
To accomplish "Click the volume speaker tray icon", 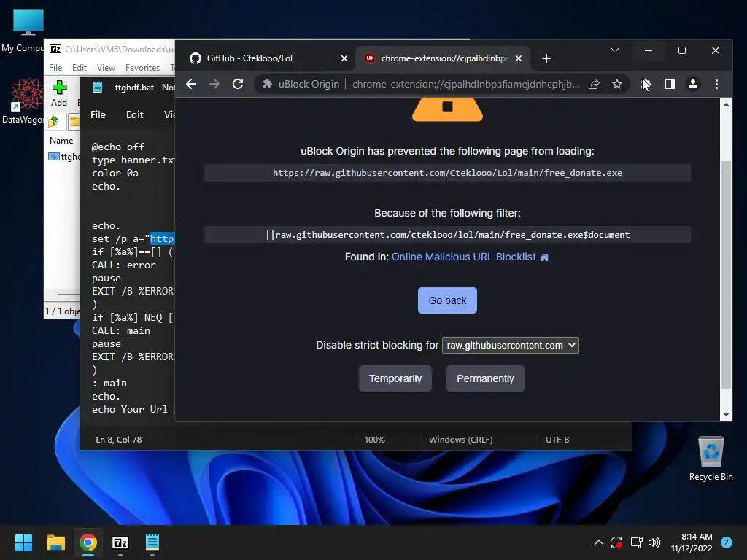I will 654,542.
